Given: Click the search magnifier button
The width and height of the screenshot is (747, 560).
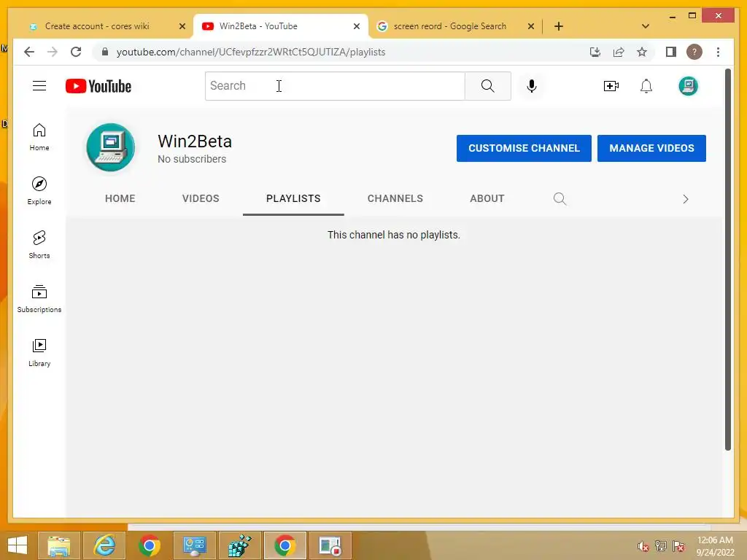Looking at the screenshot, I should [x=487, y=86].
